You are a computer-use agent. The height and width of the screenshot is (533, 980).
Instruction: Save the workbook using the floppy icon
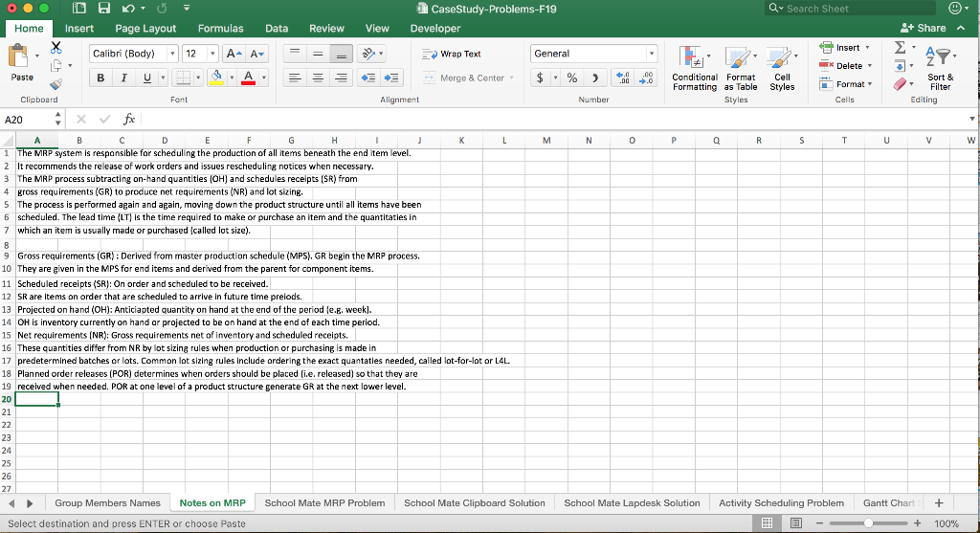point(103,8)
